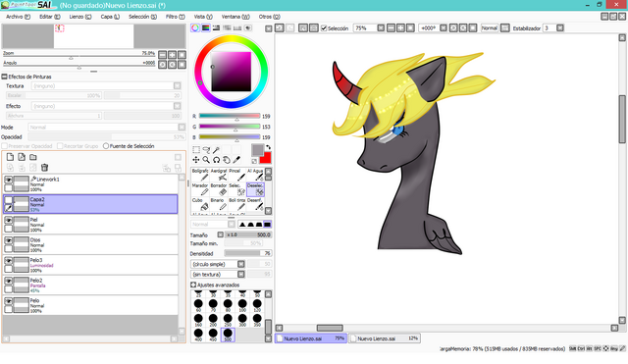Open the rotation angle +000° dropdown

(x=444, y=28)
